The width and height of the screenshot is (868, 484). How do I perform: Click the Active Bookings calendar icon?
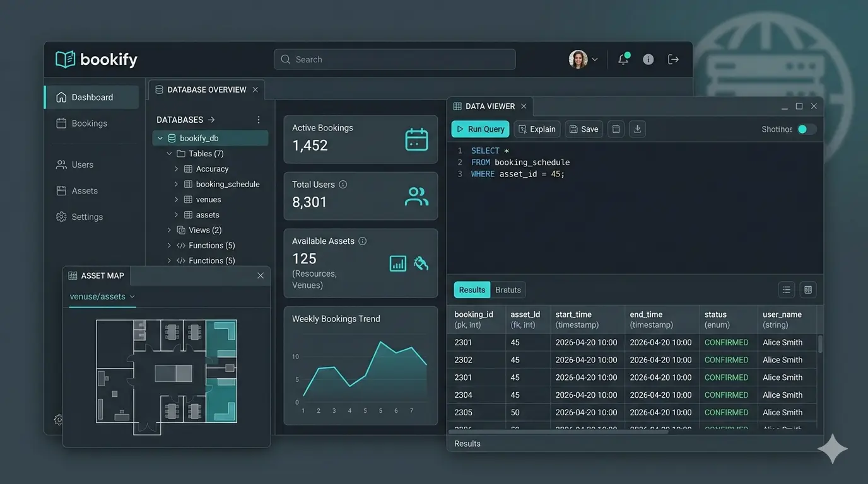click(x=416, y=139)
